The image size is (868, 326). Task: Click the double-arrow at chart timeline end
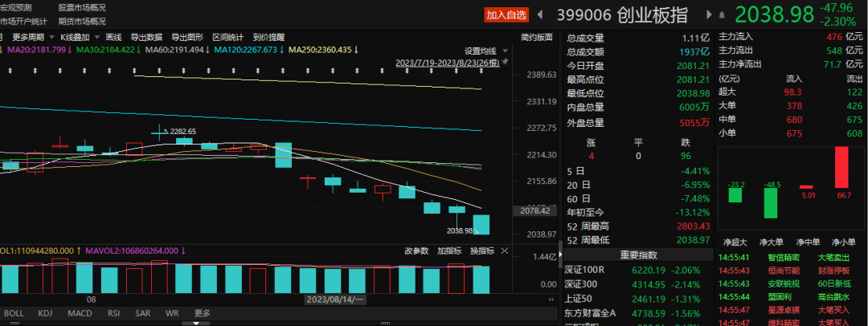tap(551, 299)
